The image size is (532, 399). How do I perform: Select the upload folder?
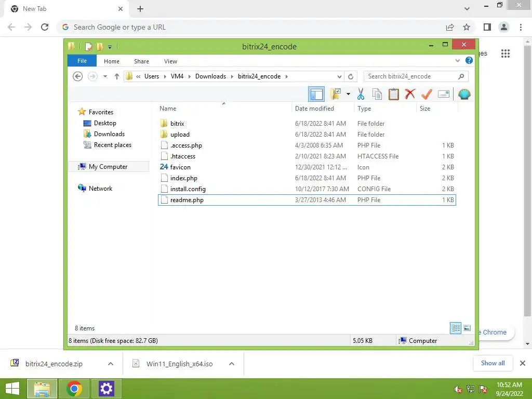[307, 135]
